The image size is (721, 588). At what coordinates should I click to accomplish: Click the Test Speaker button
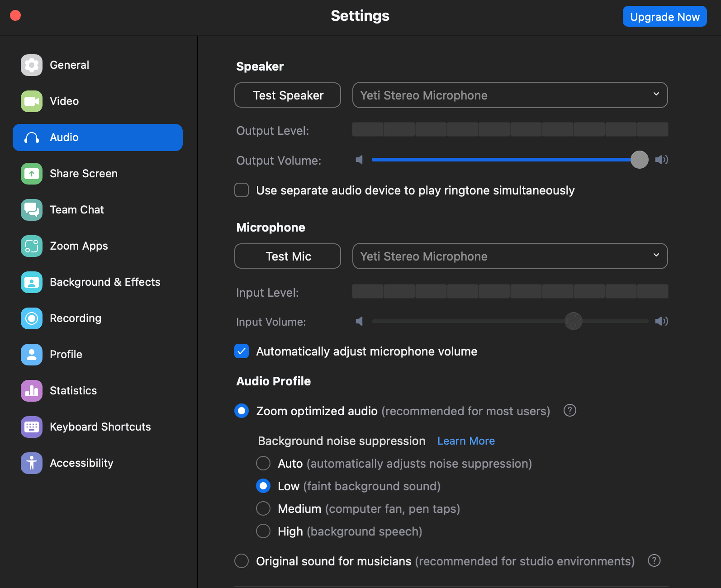pos(288,95)
